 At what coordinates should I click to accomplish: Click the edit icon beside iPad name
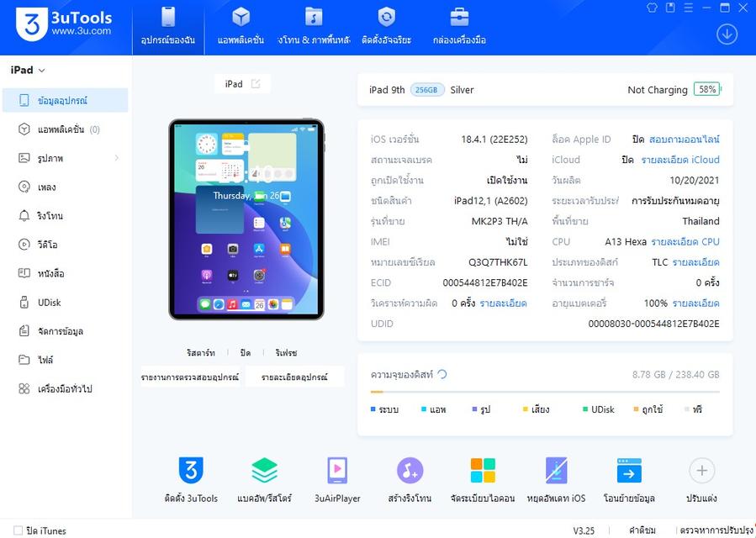tap(256, 84)
